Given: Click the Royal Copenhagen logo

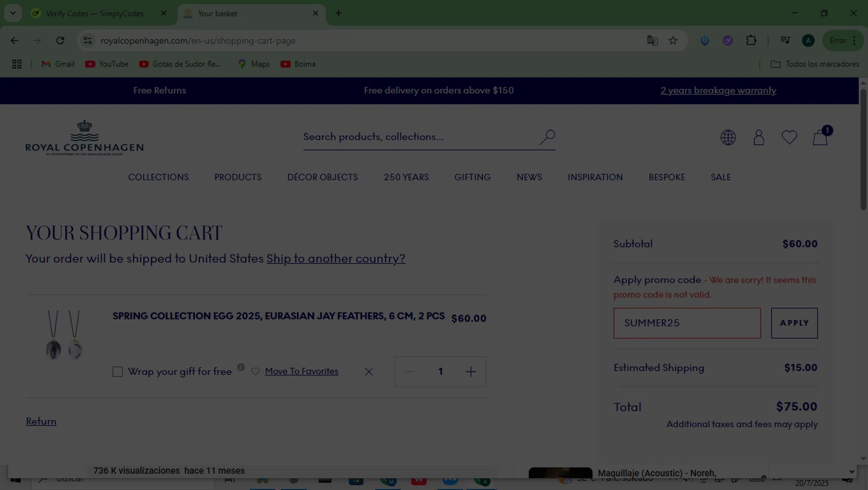Looking at the screenshot, I should coord(84,138).
